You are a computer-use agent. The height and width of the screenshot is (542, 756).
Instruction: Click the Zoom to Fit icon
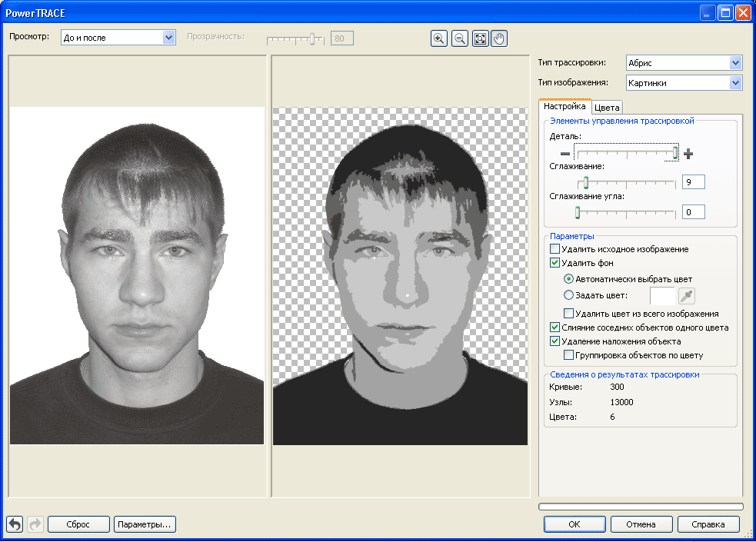(x=480, y=38)
